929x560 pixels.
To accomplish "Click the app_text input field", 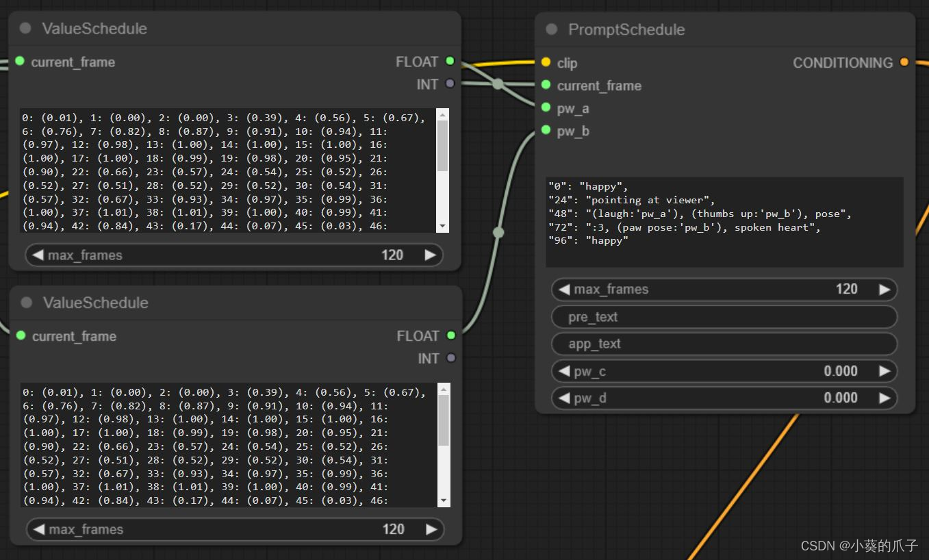I will coord(724,344).
